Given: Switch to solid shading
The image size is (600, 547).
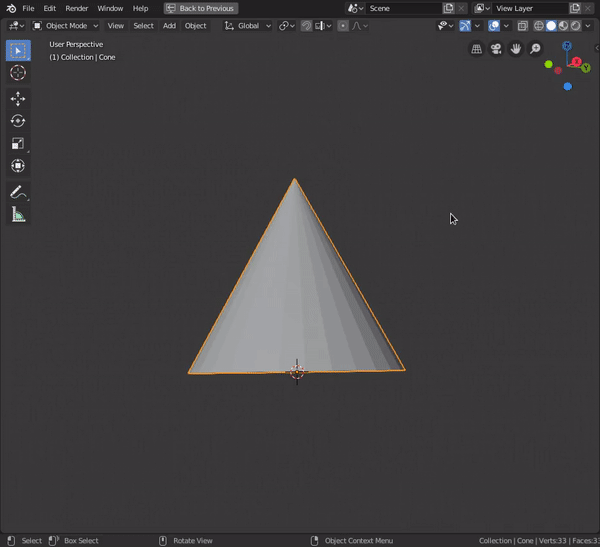Looking at the screenshot, I should coord(551,26).
